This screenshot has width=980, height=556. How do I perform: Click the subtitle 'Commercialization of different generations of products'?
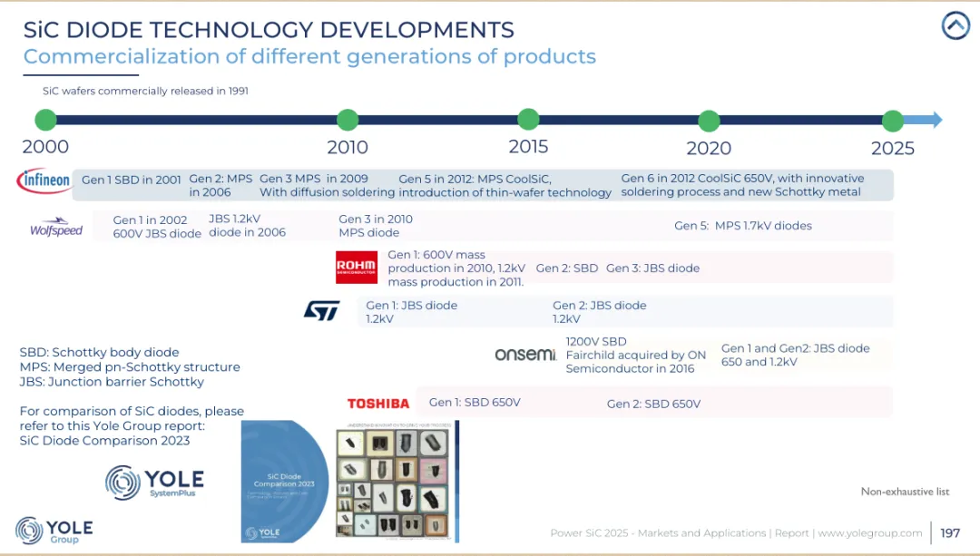[x=309, y=56]
